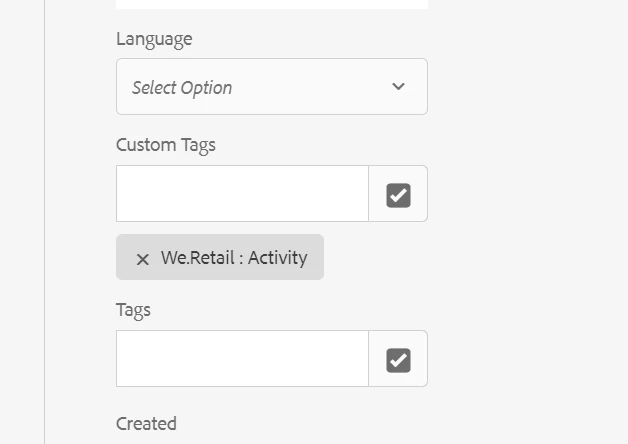Open the tag picker for Tags field
The image size is (628, 444).
398,359
